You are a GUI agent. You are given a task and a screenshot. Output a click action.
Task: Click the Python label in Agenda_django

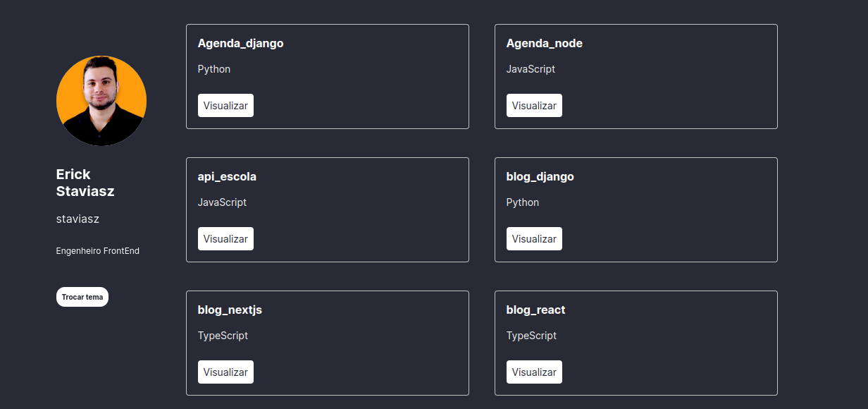coord(214,69)
